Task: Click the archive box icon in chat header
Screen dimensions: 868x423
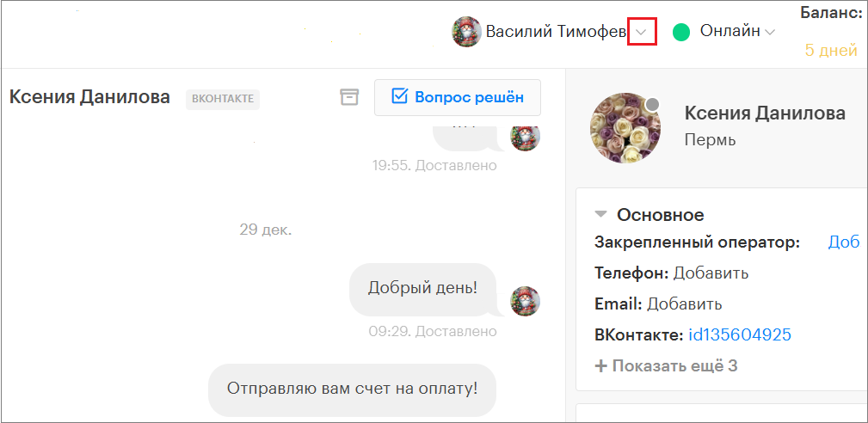Action: (x=349, y=97)
